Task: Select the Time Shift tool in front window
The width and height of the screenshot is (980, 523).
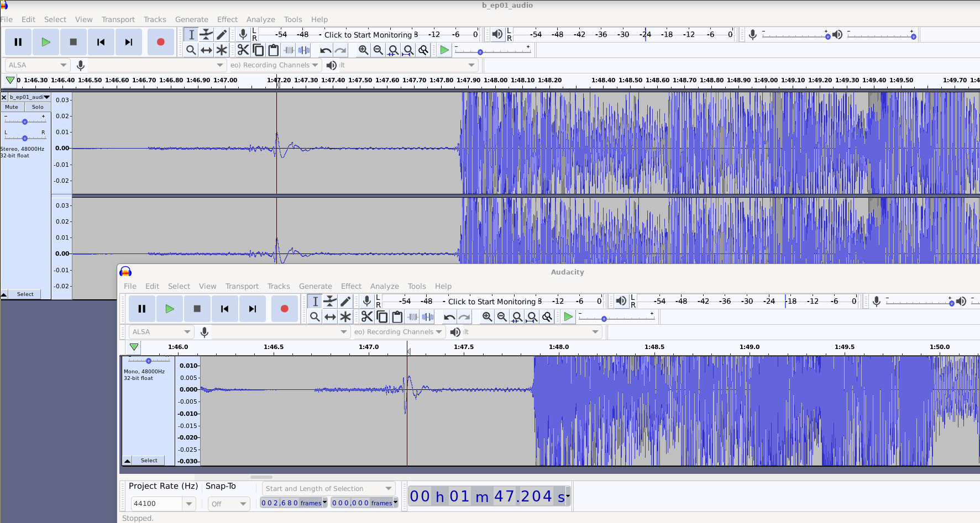Action: tap(330, 316)
